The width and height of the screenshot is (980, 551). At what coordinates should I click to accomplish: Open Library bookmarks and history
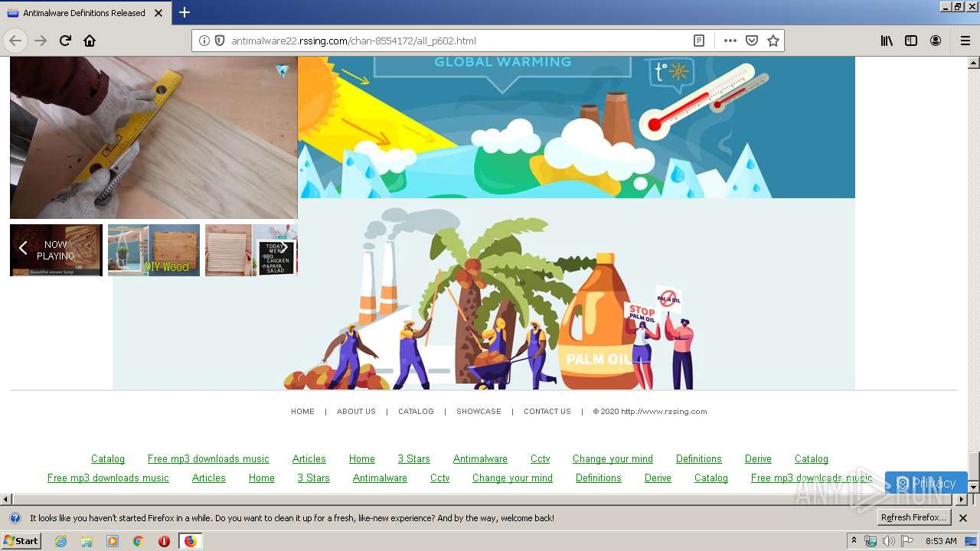[x=887, y=41]
